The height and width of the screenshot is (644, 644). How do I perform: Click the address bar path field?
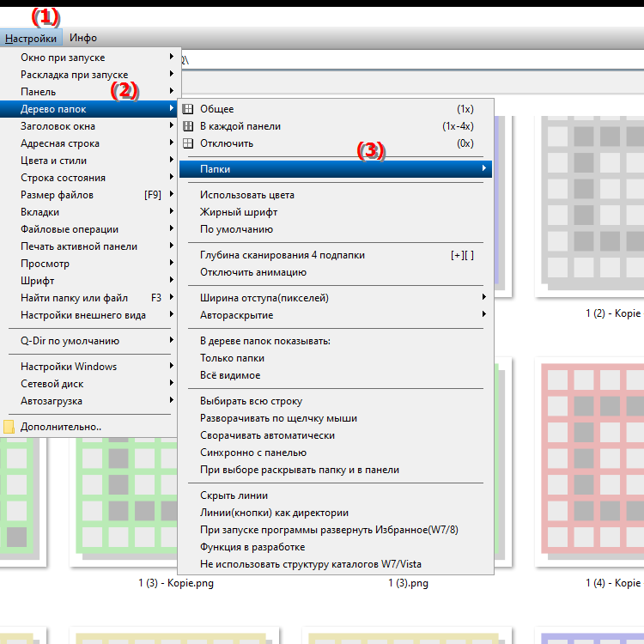[412, 60]
